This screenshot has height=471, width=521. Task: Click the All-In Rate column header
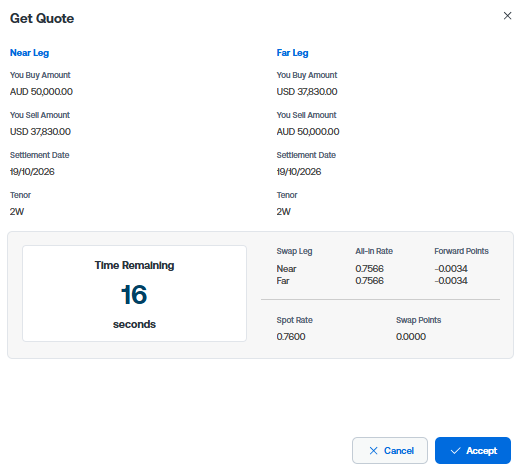(x=374, y=251)
